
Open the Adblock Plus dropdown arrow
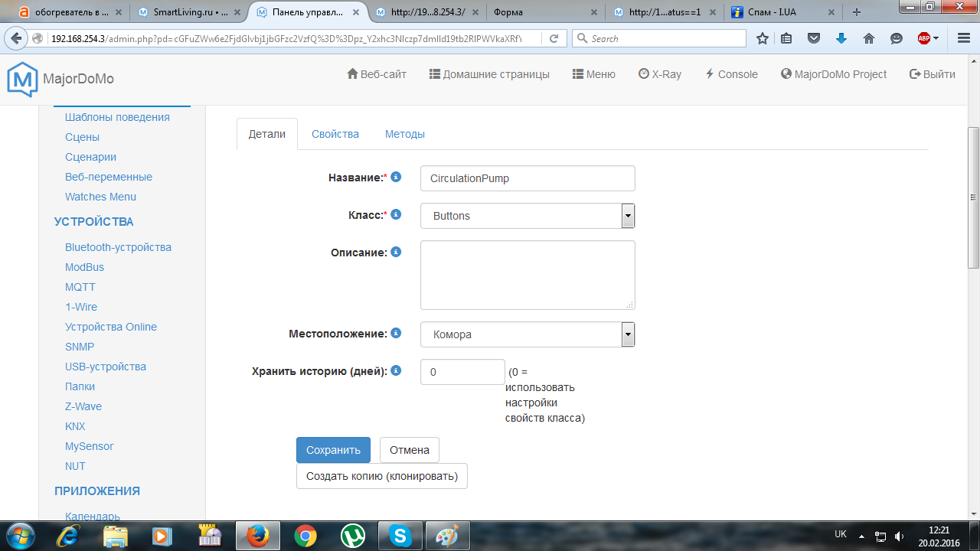point(936,38)
